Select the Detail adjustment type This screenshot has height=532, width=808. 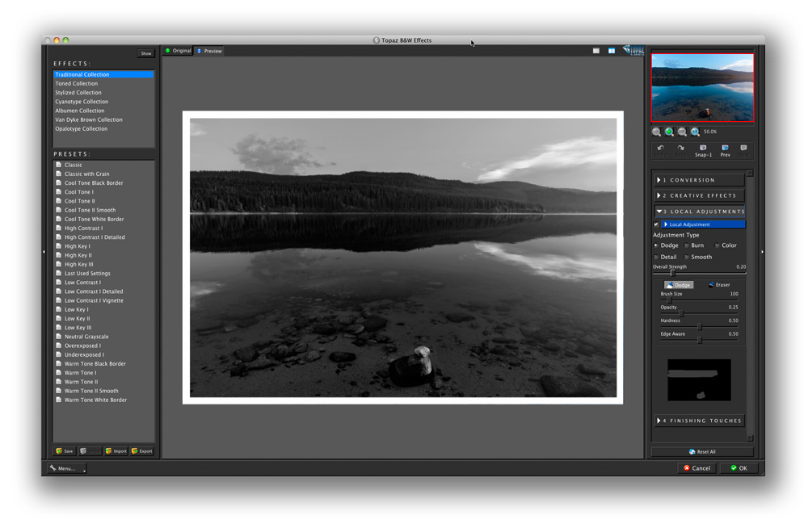point(656,257)
